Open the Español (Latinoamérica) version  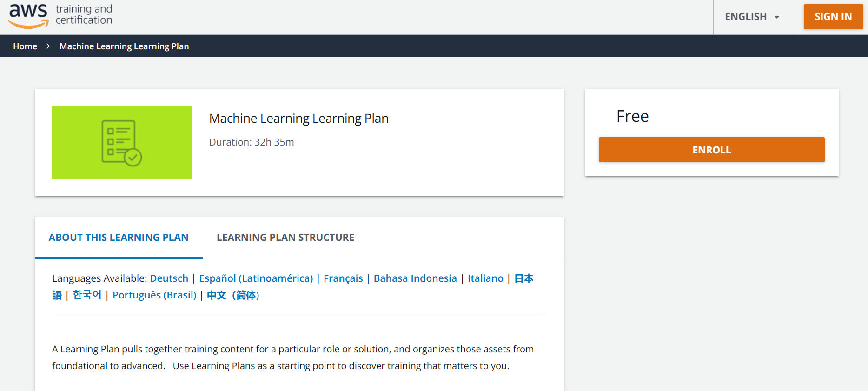[x=256, y=278]
